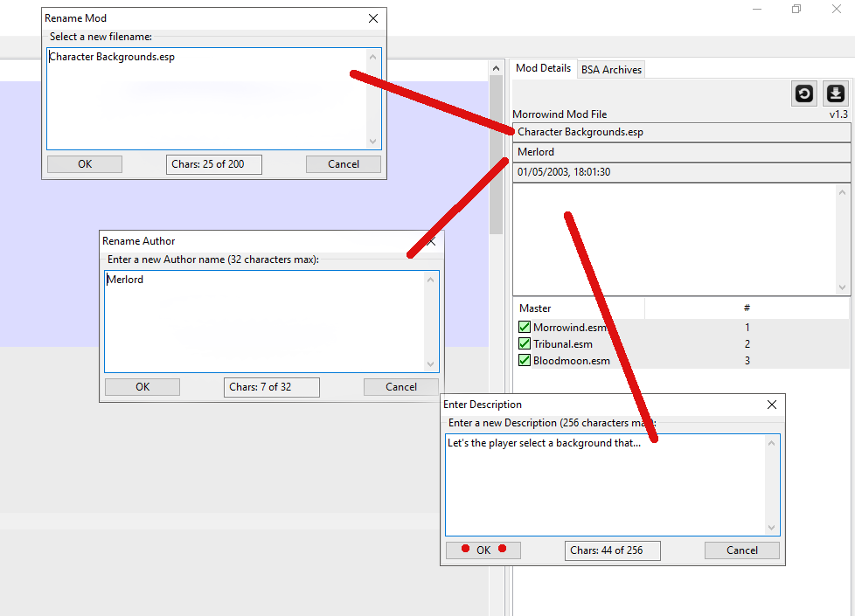855x616 pixels.
Task: Select the Mod Details tab
Action: [x=543, y=68]
